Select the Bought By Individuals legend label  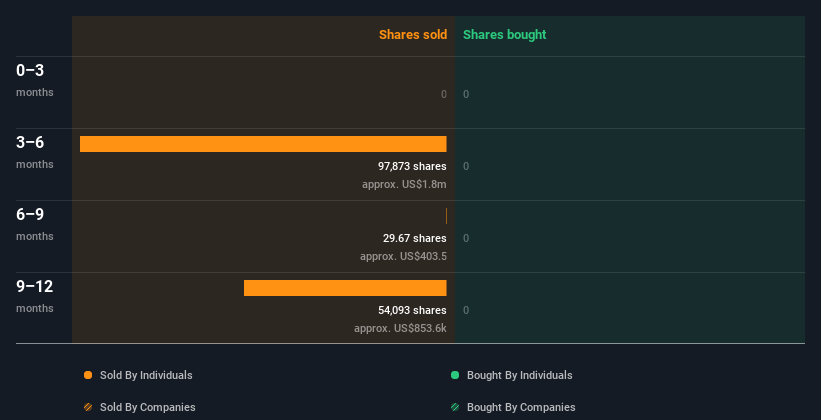click(519, 375)
